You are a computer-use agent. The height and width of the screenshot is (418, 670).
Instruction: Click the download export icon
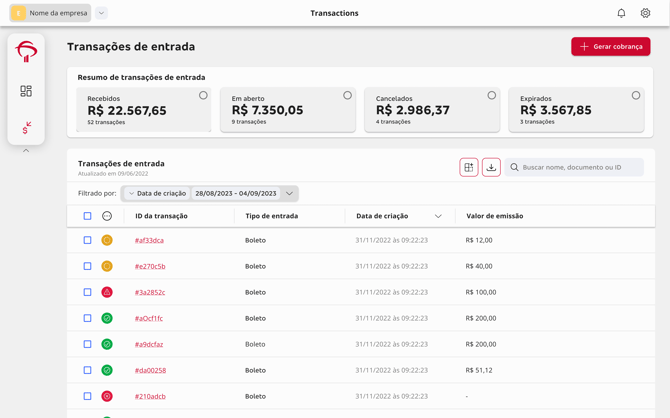(x=491, y=167)
